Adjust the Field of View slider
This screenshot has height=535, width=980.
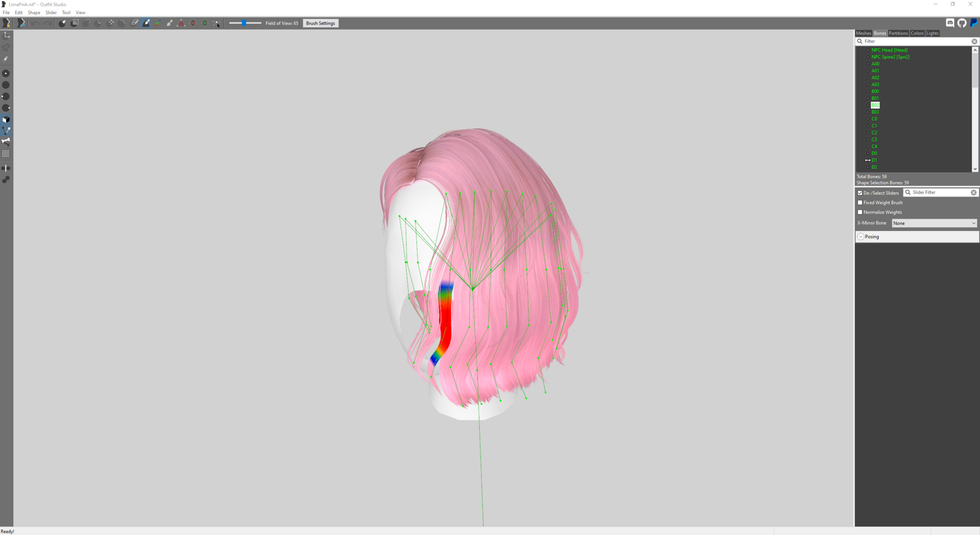[245, 23]
